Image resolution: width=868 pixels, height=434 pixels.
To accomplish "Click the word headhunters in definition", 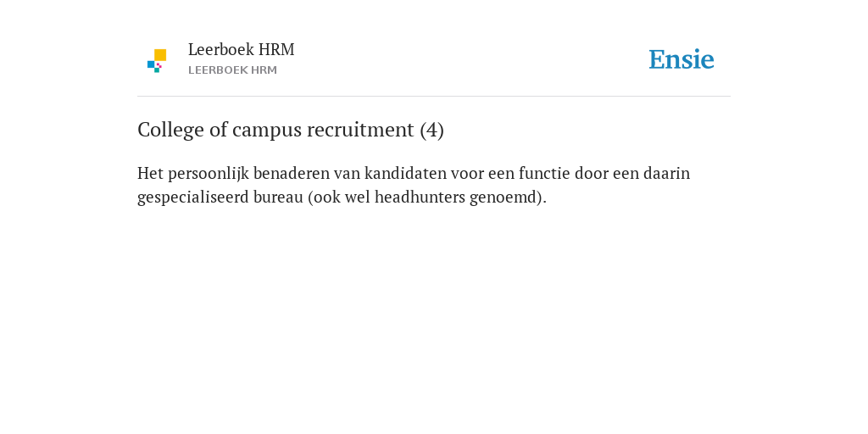I will point(420,197).
